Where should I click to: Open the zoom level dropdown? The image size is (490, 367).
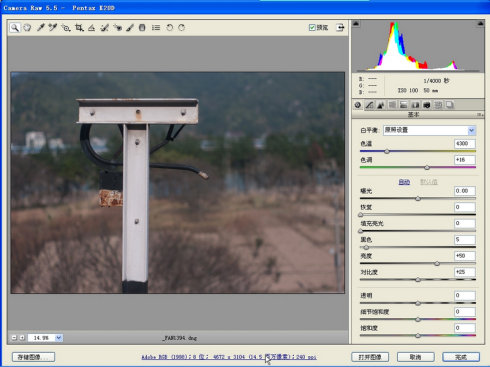(59, 338)
